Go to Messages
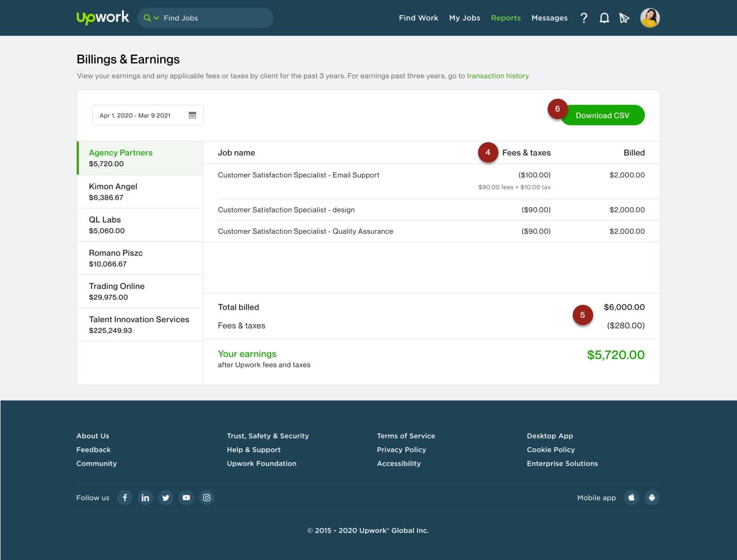 [x=549, y=18]
